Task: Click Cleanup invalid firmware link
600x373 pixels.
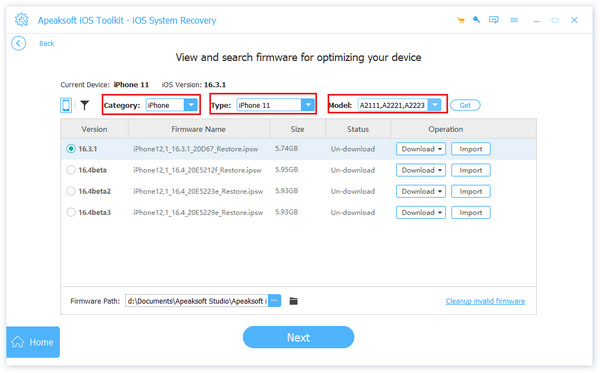Action: [485, 301]
